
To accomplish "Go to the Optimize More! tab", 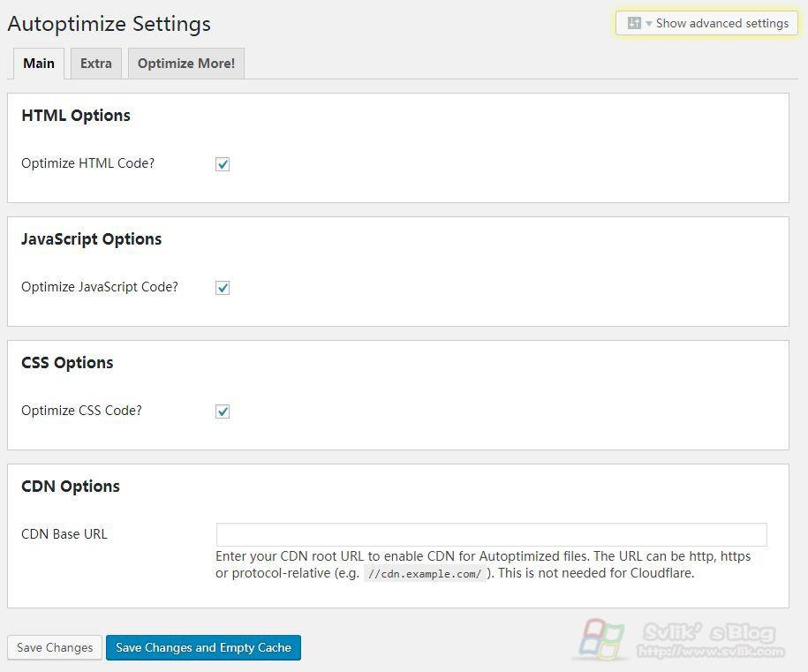I will click(x=186, y=64).
